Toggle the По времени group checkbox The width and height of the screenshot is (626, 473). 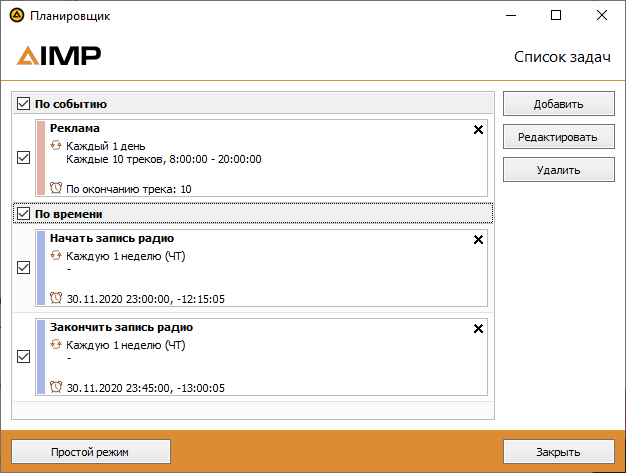(x=23, y=214)
